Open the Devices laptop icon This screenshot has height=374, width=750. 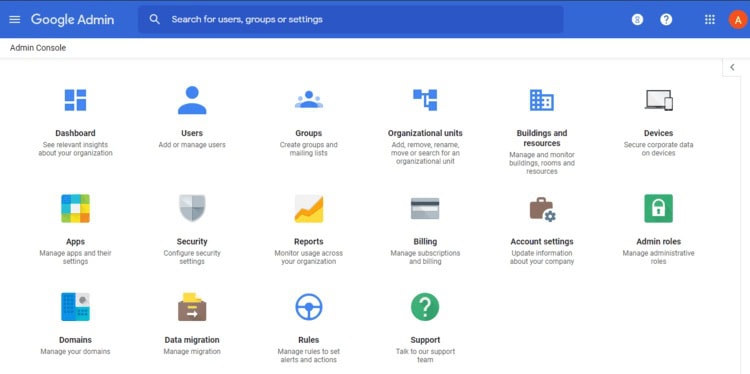click(x=659, y=100)
